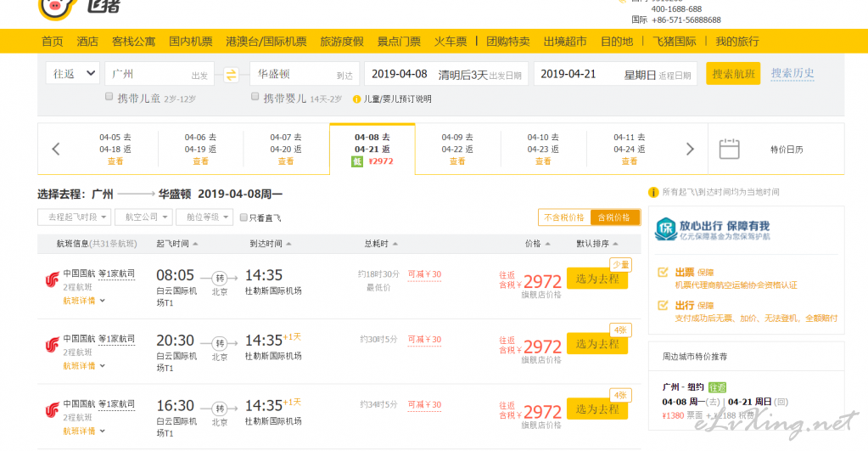Click the Air China logo on 16:30 flight
The width and height of the screenshot is (868, 451).
pos(52,410)
